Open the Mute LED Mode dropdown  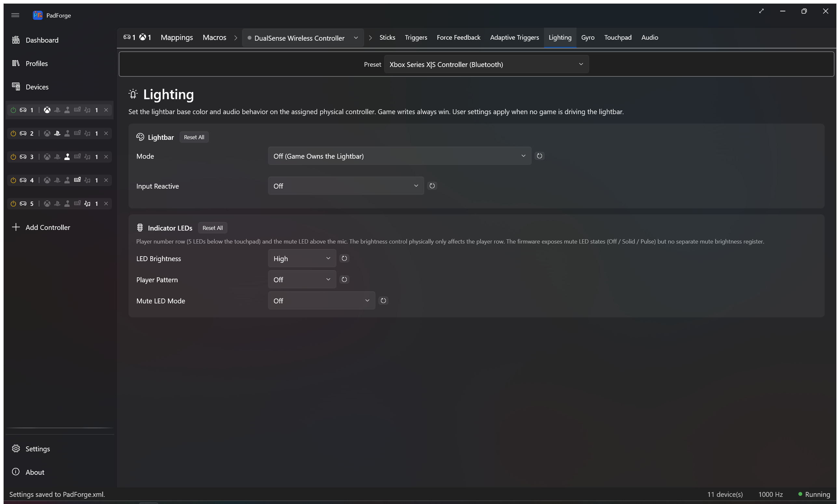[x=321, y=300]
